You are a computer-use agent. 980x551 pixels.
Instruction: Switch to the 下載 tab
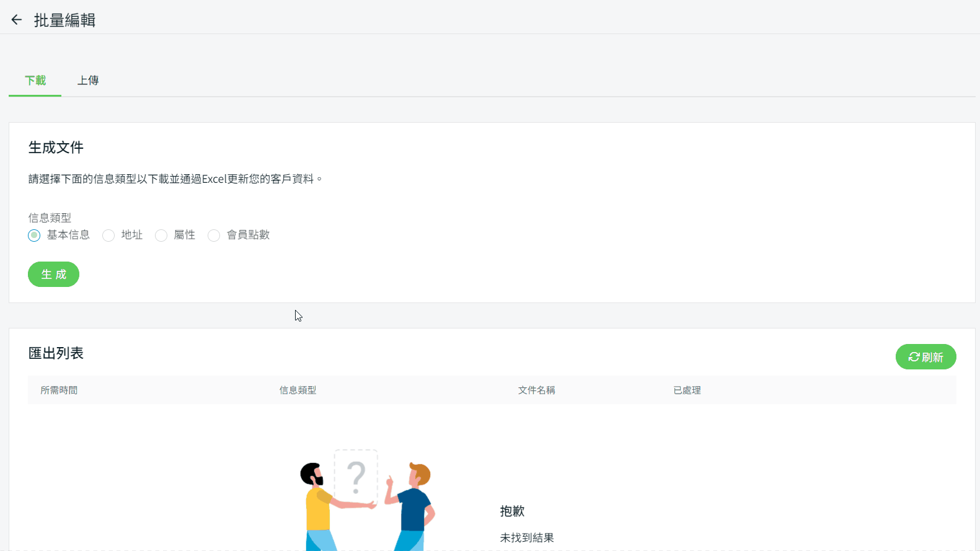click(35, 81)
